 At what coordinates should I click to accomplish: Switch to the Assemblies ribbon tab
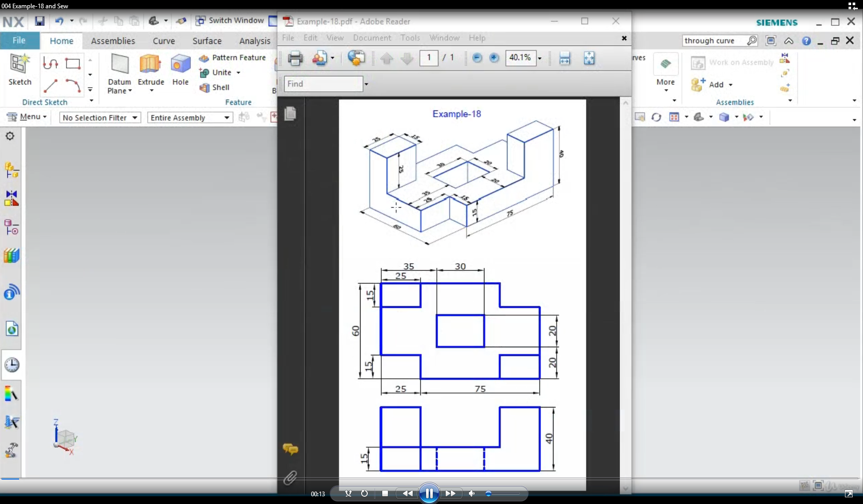(x=112, y=41)
